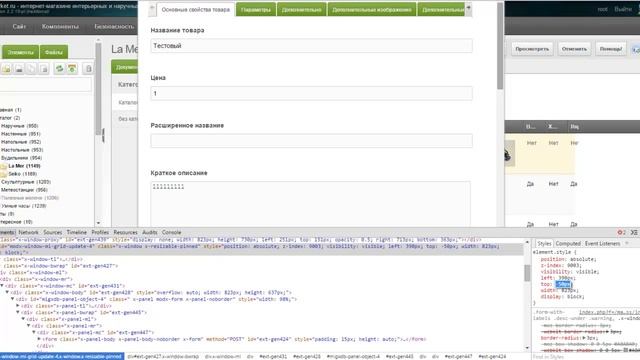640x360 pixels.
Task: Click the Краткое описание text area
Action: (x=311, y=203)
